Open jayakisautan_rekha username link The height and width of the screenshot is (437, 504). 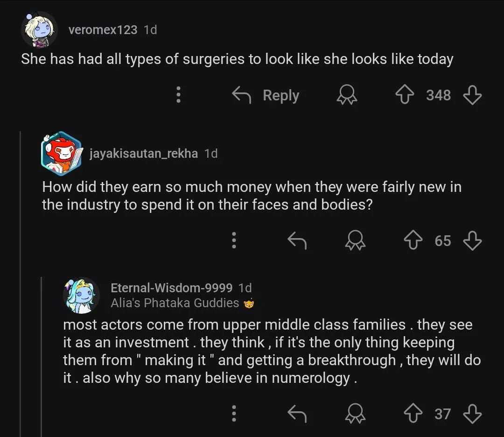tap(143, 154)
